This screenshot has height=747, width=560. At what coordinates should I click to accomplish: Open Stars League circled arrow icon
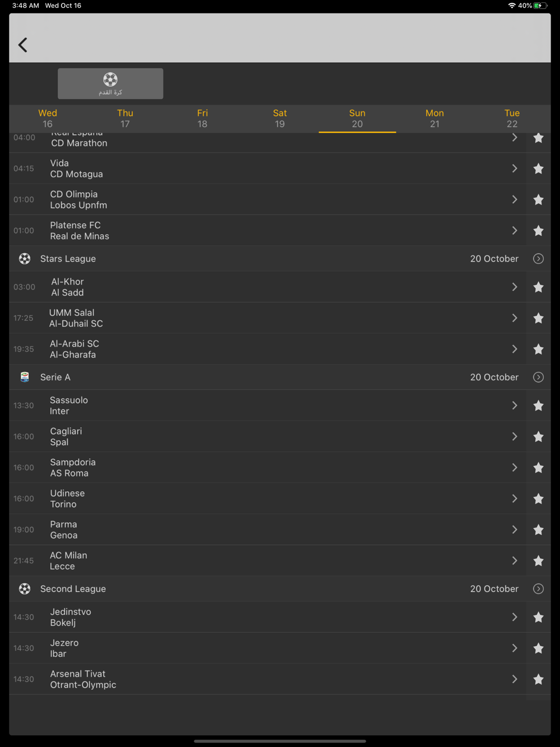tap(538, 259)
